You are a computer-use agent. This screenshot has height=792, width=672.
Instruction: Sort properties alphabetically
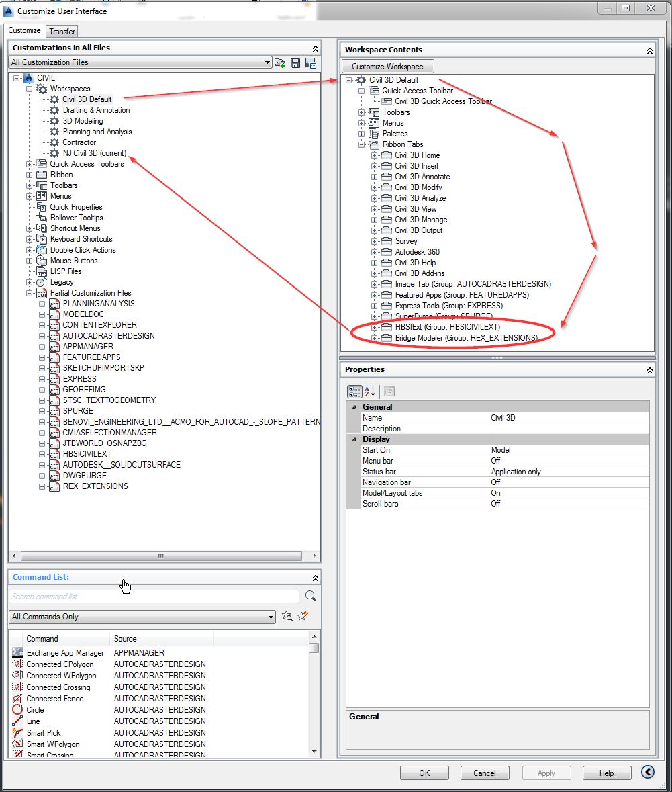click(369, 392)
